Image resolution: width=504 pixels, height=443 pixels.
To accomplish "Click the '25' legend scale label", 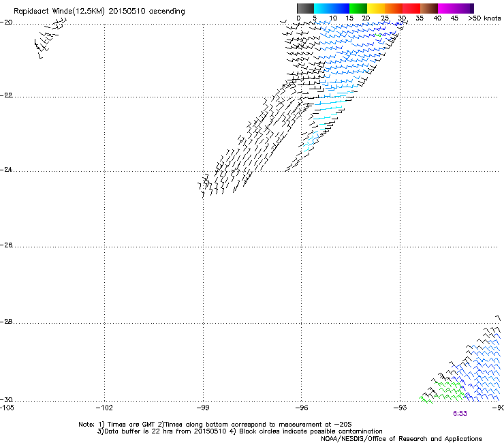I will coord(385,18).
